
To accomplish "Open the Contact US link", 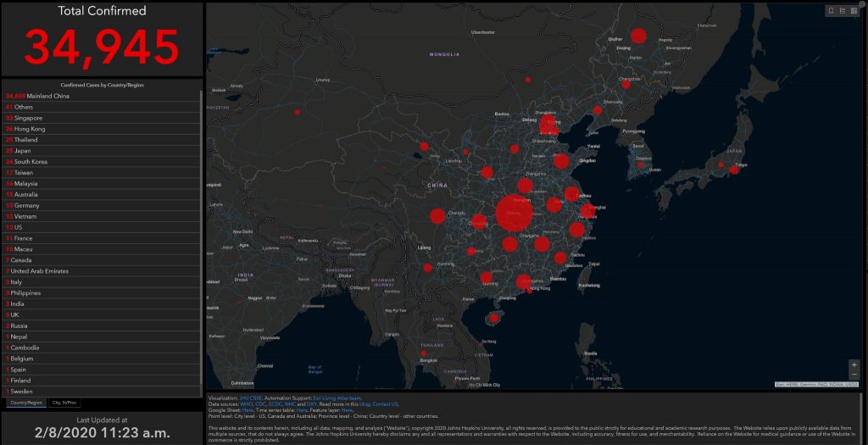I will 386,404.
